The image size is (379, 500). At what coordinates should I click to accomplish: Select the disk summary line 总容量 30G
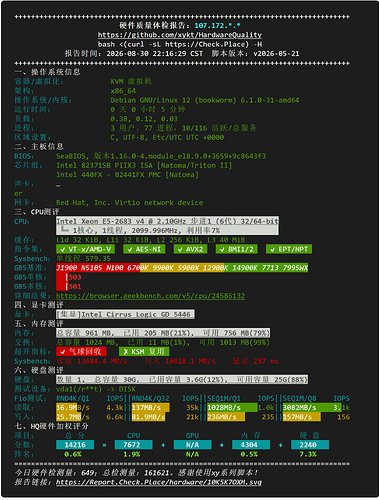click(x=182, y=380)
